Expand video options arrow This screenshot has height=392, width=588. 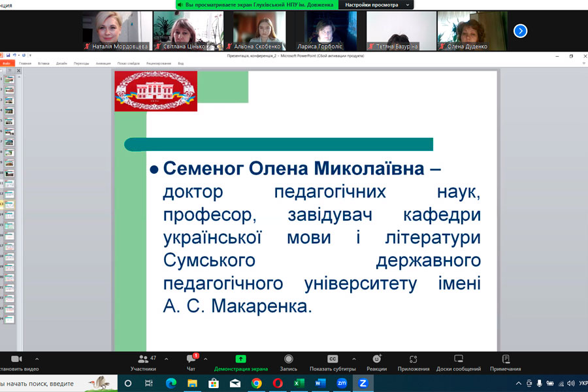click(37, 359)
